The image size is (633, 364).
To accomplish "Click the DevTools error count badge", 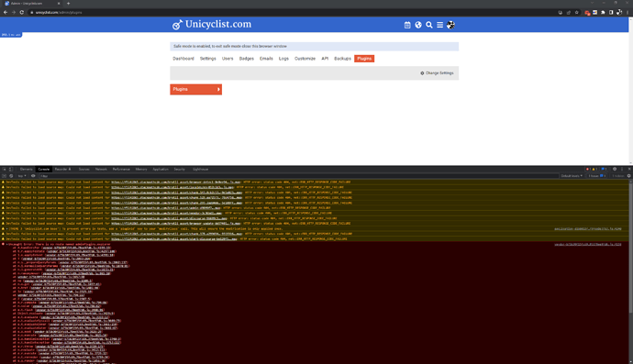I will pyautogui.click(x=588, y=170).
